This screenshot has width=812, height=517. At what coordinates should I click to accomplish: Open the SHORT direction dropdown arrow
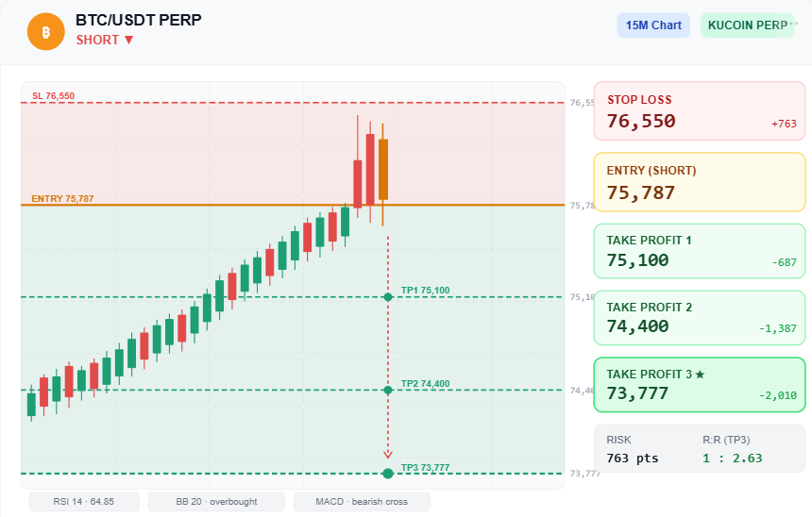pyautogui.click(x=129, y=40)
